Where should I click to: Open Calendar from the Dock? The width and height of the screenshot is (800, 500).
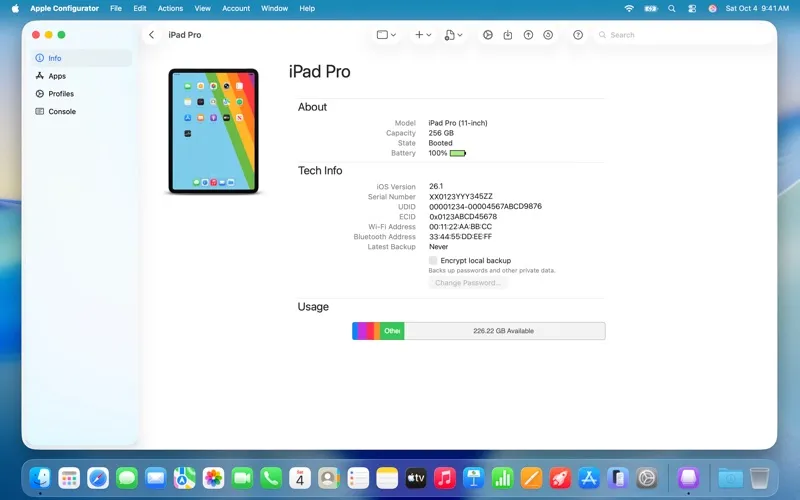[x=300, y=478]
